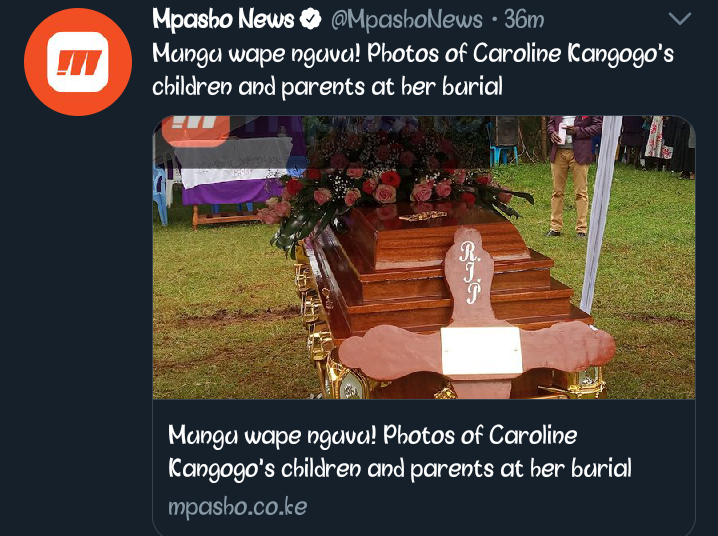This screenshot has width=718, height=536.
Task: Open tweet options with the chevron arrow
Action: tap(680, 19)
